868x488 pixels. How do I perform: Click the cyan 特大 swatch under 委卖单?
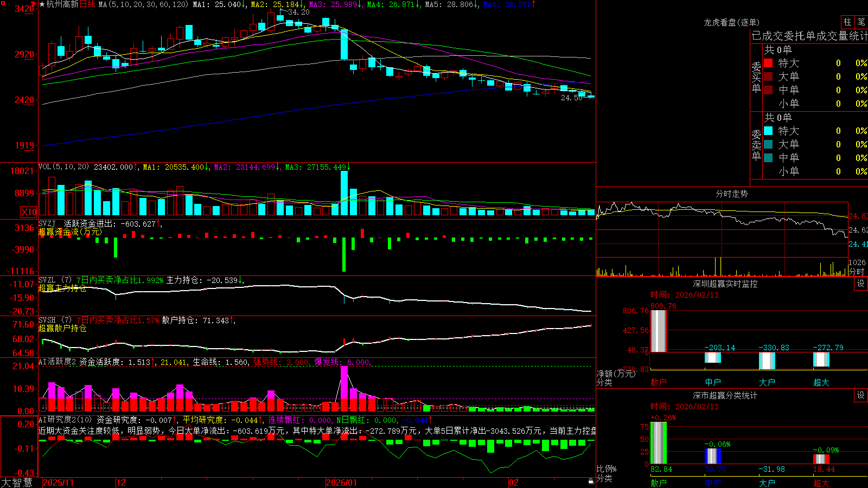[768, 131]
